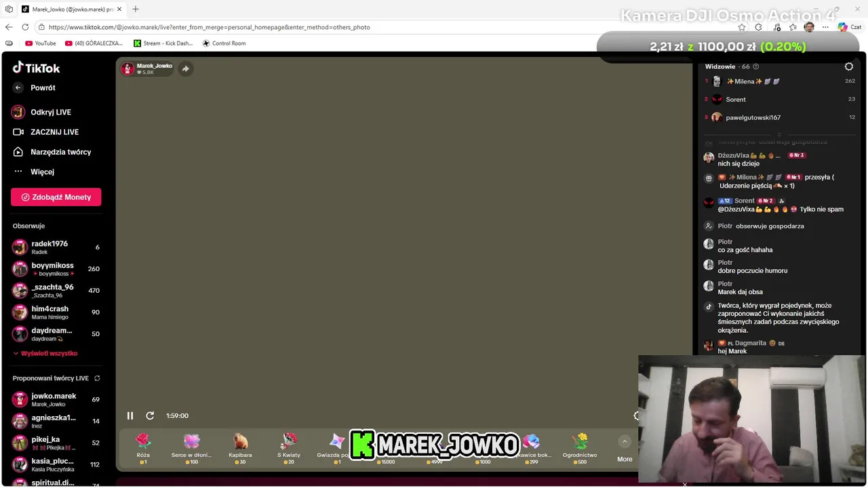Open a new browser tab
This screenshot has height=488, width=868.
(136, 9)
